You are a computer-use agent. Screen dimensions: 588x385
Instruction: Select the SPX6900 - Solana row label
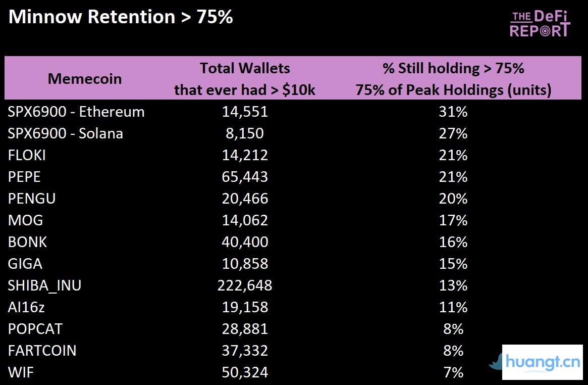pyautogui.click(x=66, y=133)
